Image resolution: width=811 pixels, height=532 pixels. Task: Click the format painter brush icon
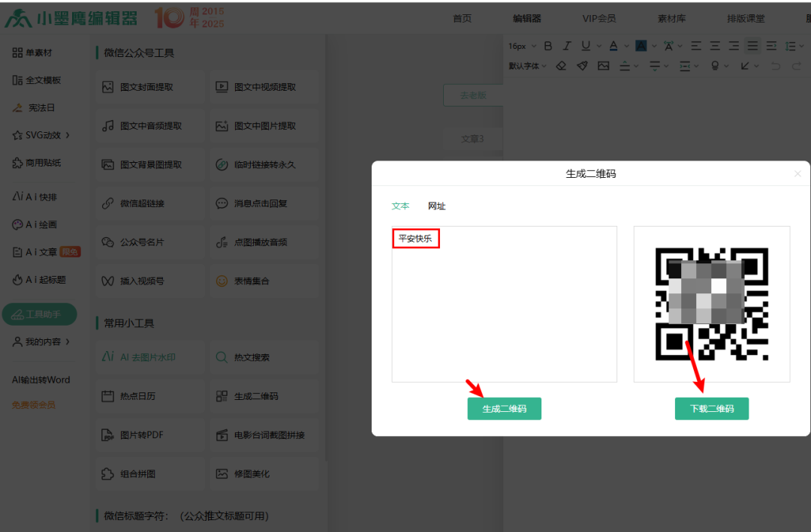pos(582,66)
